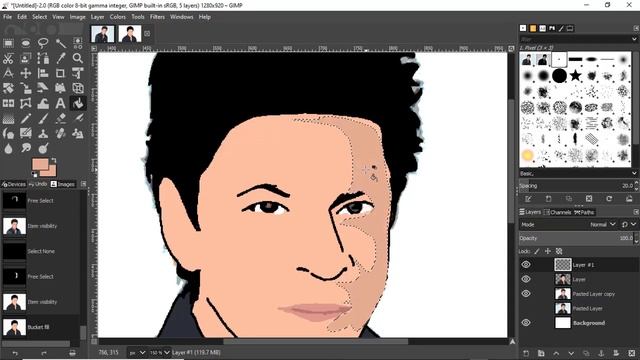The width and height of the screenshot is (640, 360).
Task: Create a new layer group
Action: coord(541,353)
